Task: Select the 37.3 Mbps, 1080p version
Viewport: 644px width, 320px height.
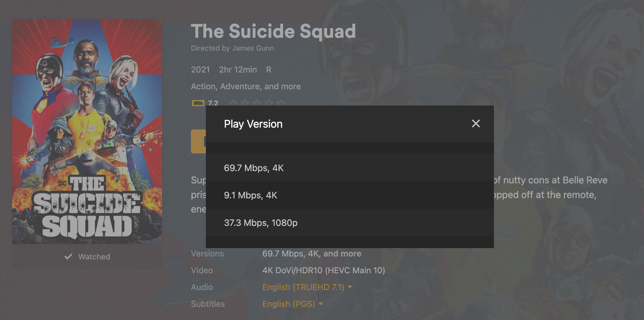Action: (x=350, y=223)
